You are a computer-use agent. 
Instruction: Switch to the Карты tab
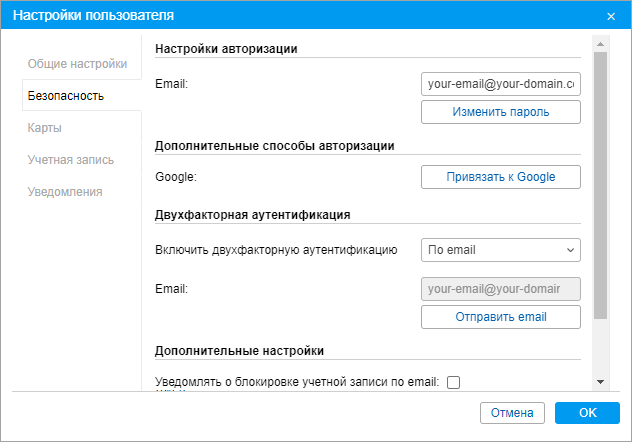pyautogui.click(x=46, y=128)
